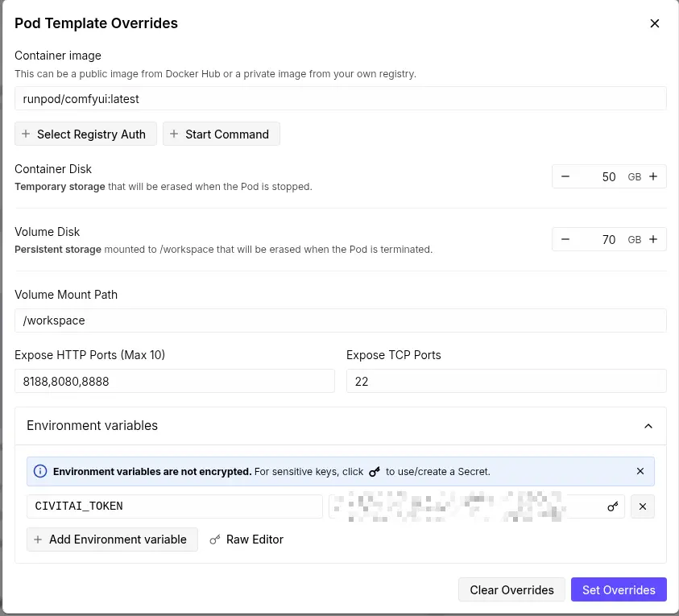This screenshot has width=679, height=616.
Task: Remove the CIVITAI_TOKEN environment variable
Action: click(x=642, y=506)
